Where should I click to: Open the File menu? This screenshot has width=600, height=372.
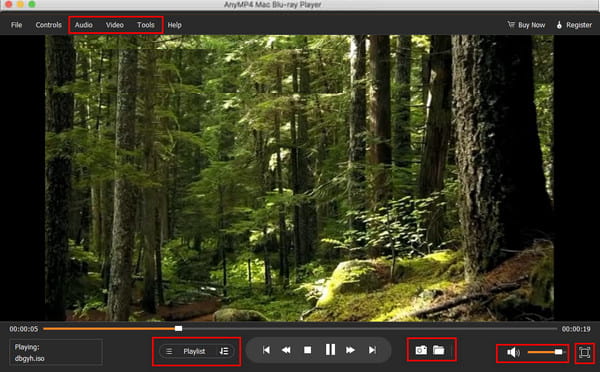16,25
